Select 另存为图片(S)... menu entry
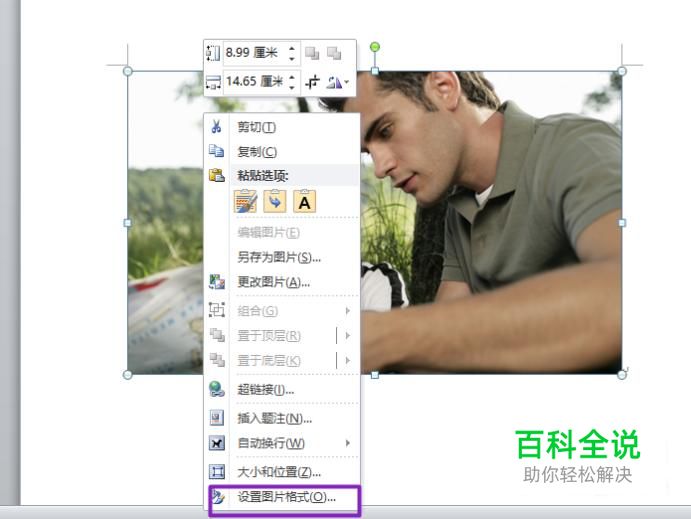The width and height of the screenshot is (691, 519). click(282, 257)
